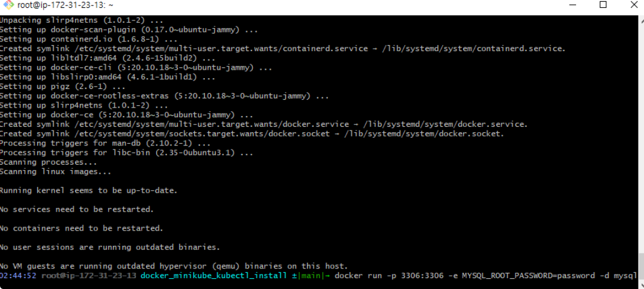Click 'Running kernel seems to be up-to-date.'
This screenshot has width=644, height=289.
pos(89,190)
